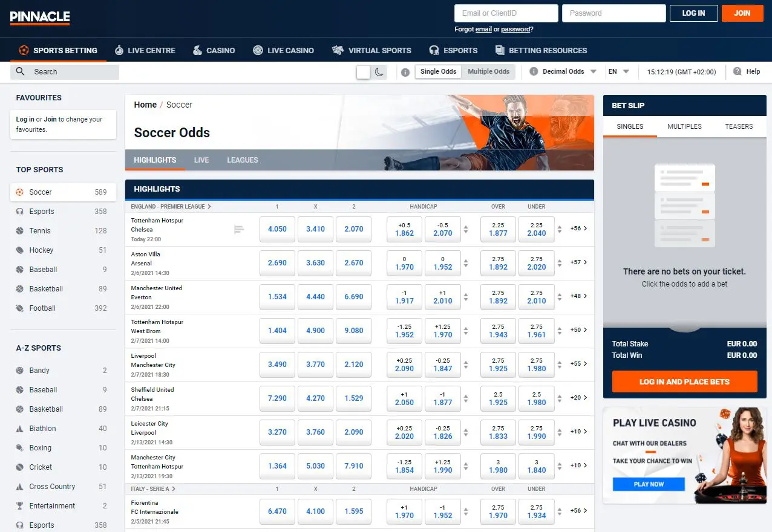Image resolution: width=772 pixels, height=532 pixels.
Task: Click the Search sports field
Action: 65,72
